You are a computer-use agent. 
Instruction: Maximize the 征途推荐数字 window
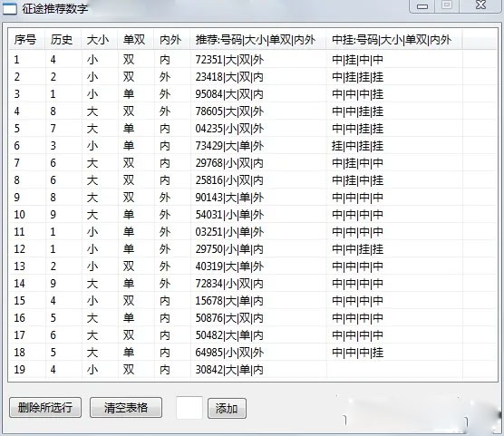click(x=447, y=5)
